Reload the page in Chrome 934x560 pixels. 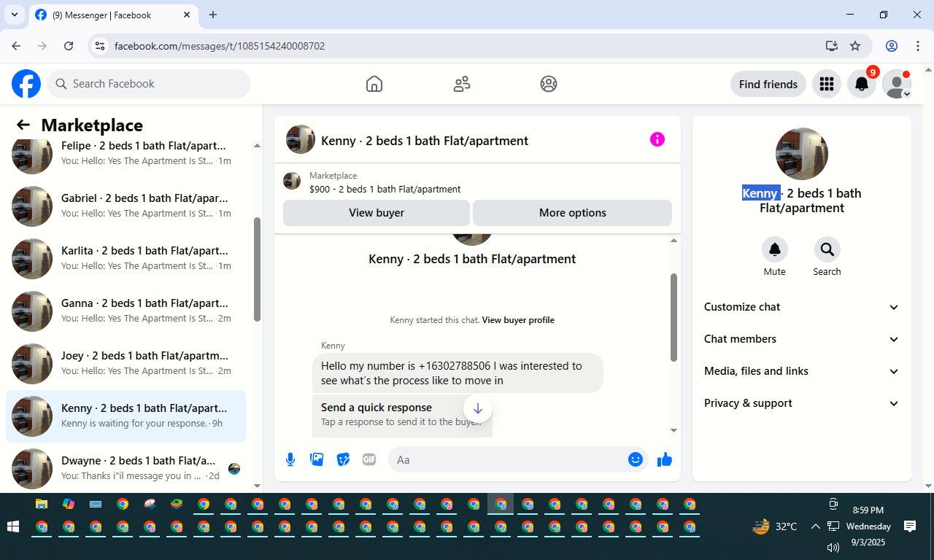pyautogui.click(x=69, y=46)
